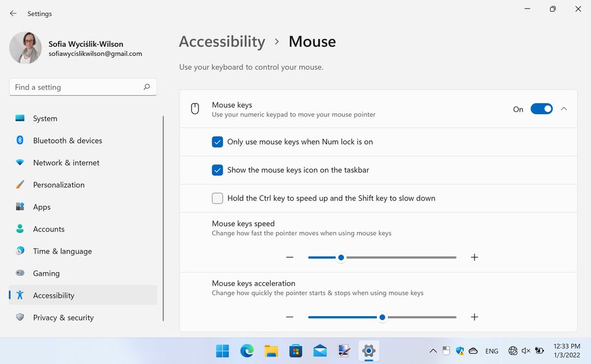This screenshot has width=591, height=364.
Task: Open Gaming settings
Action: click(47, 273)
